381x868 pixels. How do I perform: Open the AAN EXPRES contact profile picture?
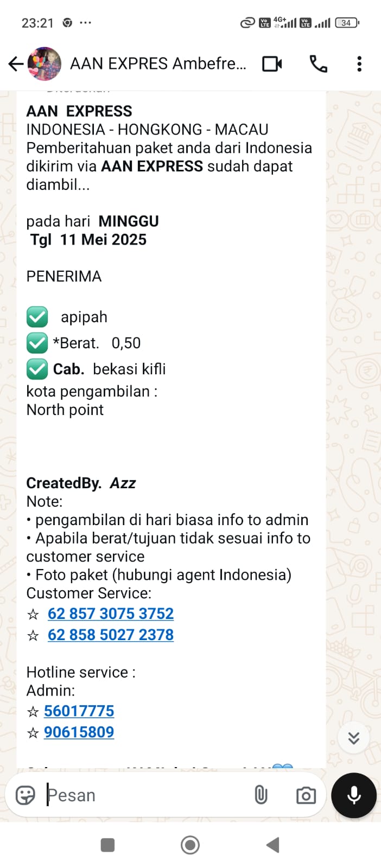45,64
